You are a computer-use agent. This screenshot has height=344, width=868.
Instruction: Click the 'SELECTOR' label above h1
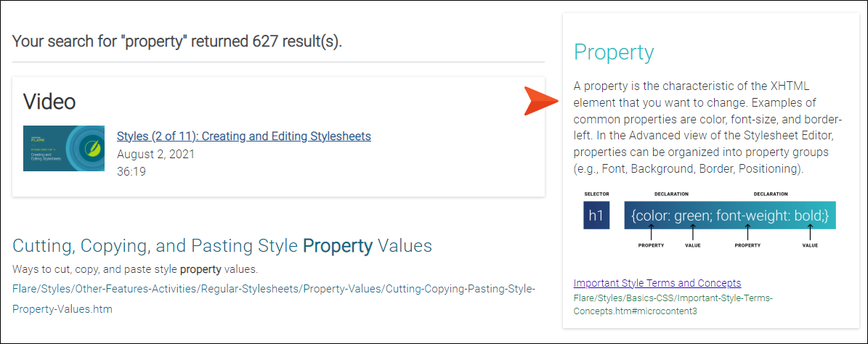597,194
